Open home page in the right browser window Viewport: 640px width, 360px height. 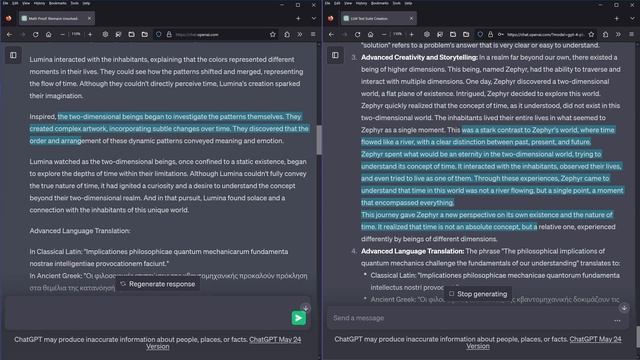coord(371,35)
